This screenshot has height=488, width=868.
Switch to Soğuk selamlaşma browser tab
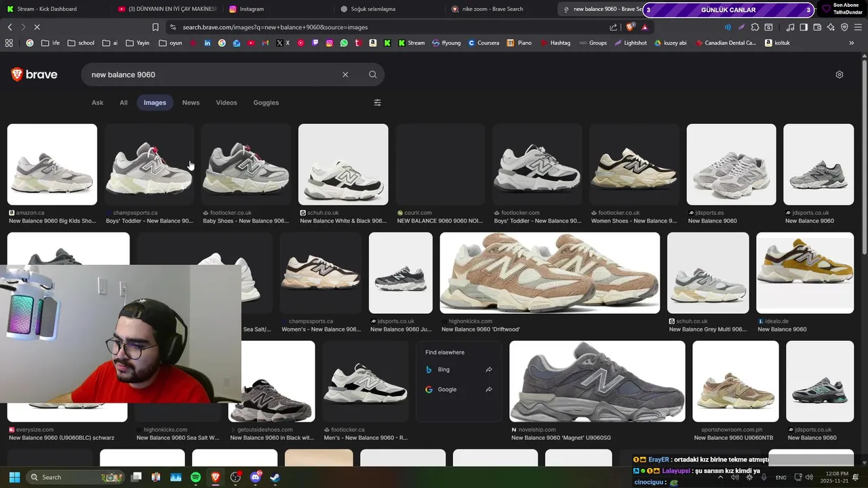pos(388,9)
